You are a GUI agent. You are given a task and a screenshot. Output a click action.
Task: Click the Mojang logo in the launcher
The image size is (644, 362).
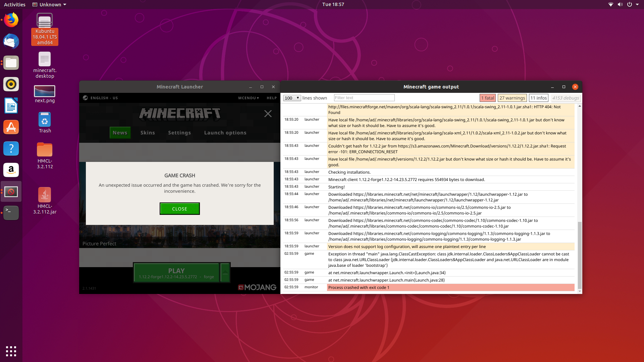click(257, 287)
